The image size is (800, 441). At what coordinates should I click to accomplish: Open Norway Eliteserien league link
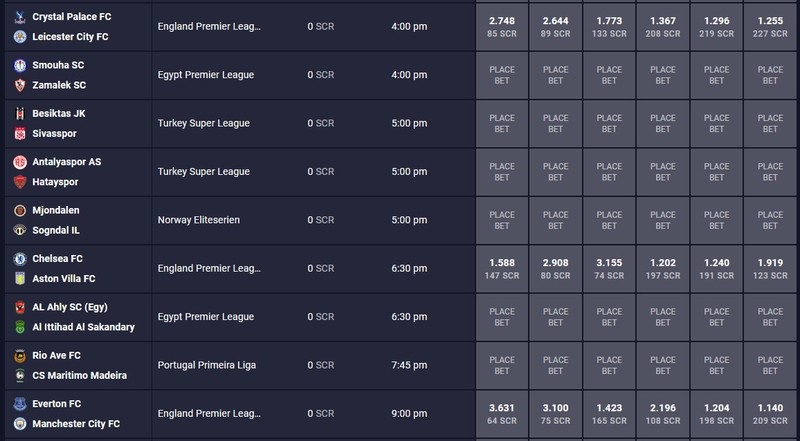(x=198, y=220)
